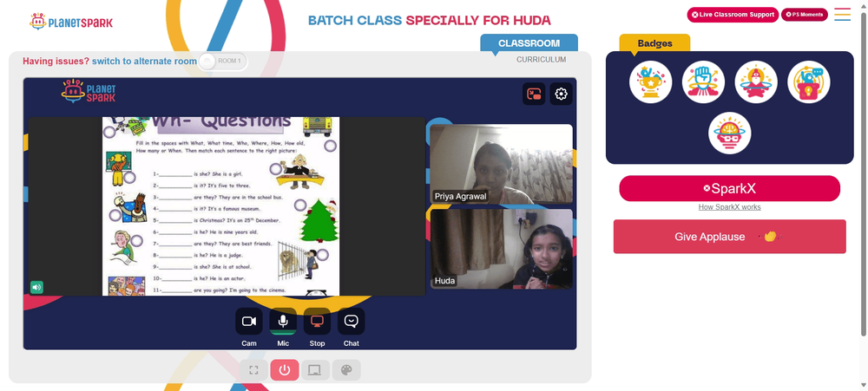Image resolution: width=868 pixels, height=391 pixels.
Task: Enter fullscreen mode using expand icon
Action: 253,370
